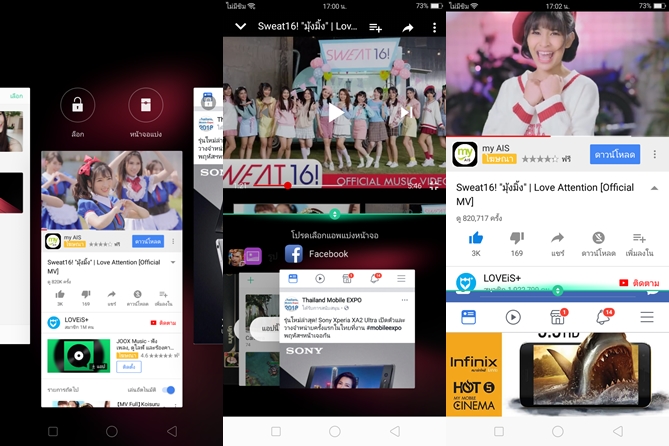Tap the share arrow in the video top bar
669x446 pixels.
tap(407, 28)
